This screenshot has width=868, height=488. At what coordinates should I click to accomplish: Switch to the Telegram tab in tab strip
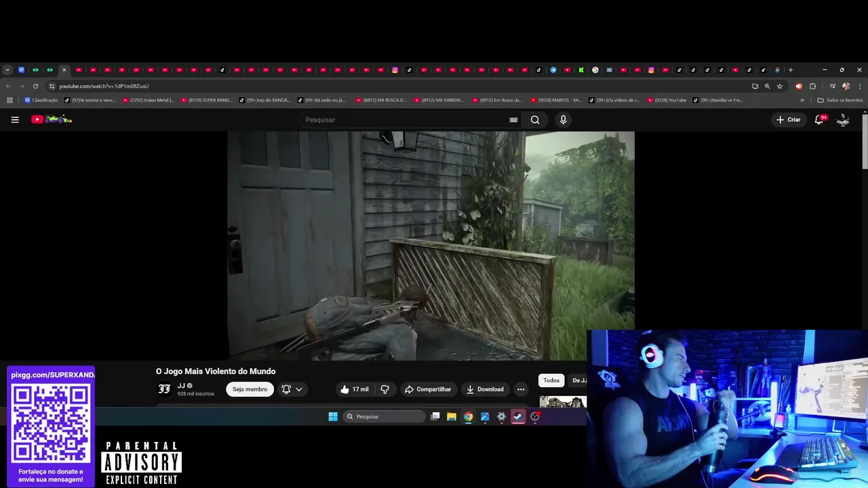pos(553,70)
